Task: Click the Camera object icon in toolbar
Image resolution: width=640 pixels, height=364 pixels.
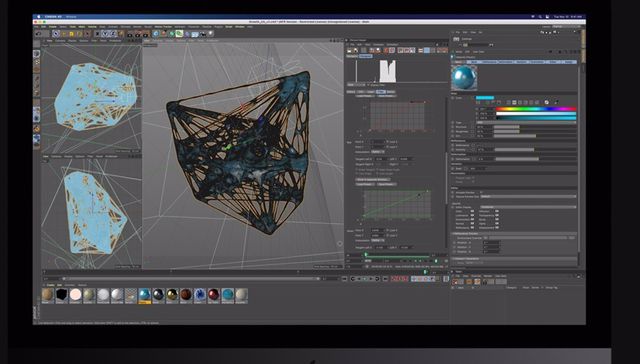Action: 202,34
